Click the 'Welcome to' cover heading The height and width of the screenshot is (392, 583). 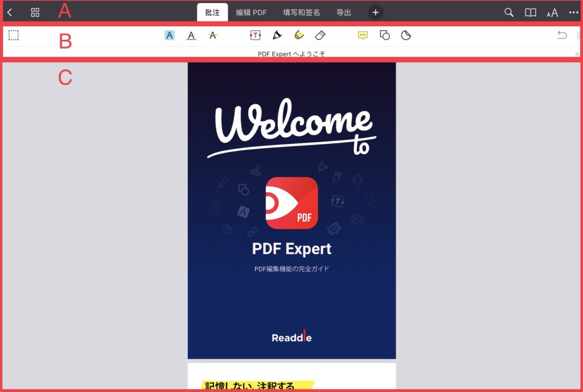292,127
